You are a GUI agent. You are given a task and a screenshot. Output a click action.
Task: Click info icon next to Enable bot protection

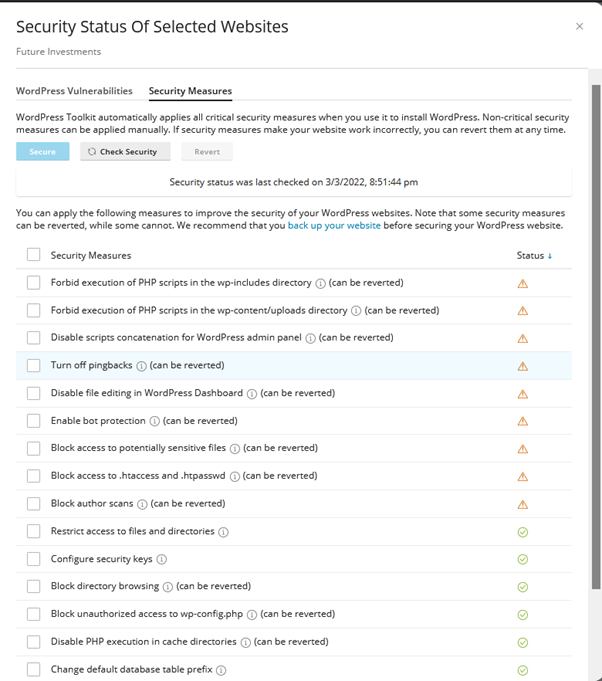tap(155, 421)
